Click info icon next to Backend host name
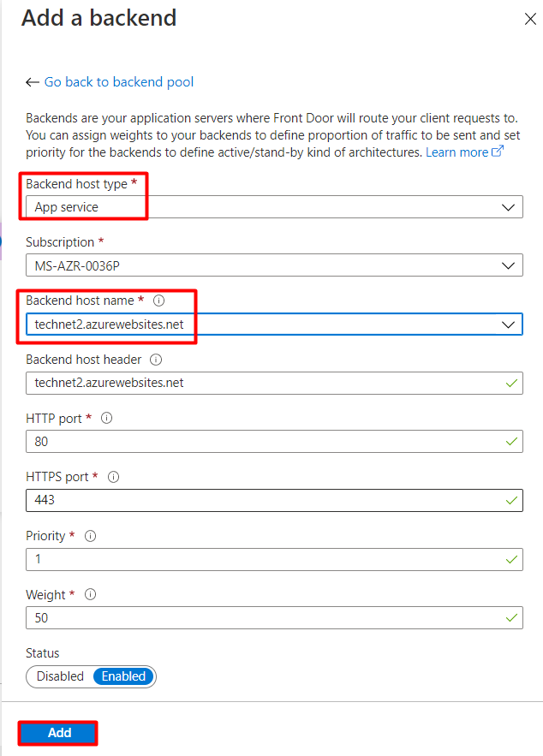 point(158,301)
